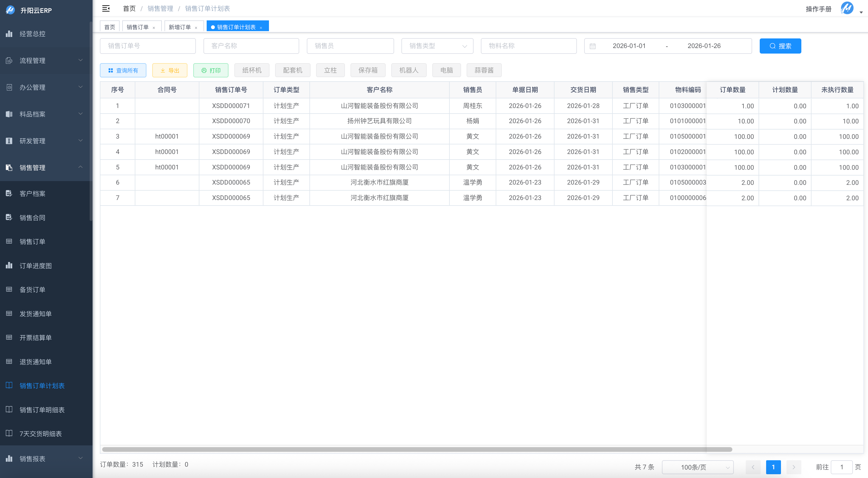Click the 导出 export button
The height and width of the screenshot is (478, 868).
click(169, 70)
